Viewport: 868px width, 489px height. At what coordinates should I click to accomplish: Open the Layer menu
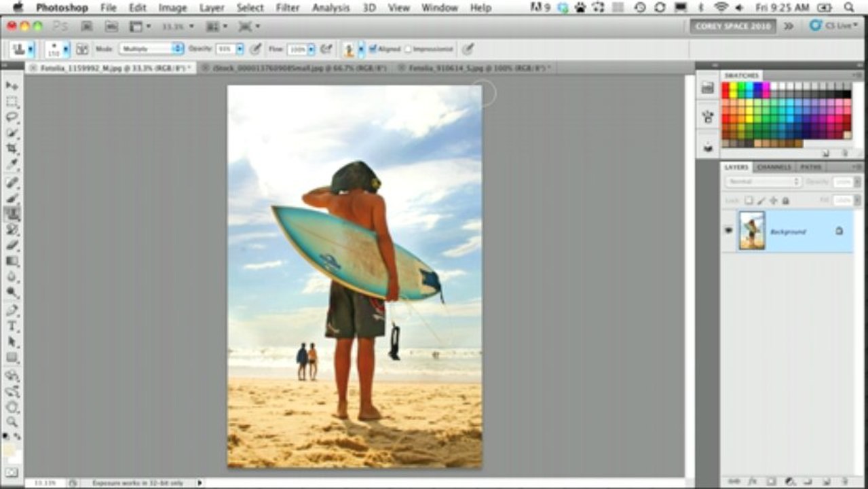(212, 8)
